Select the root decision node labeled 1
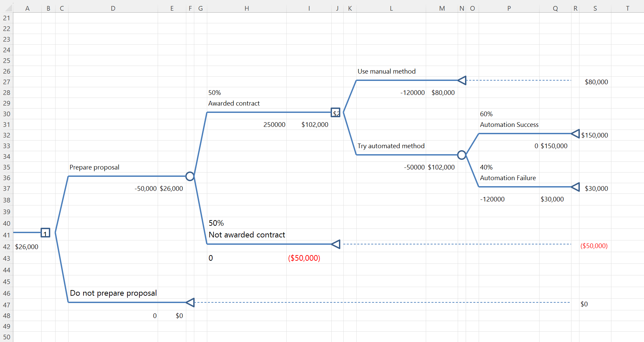 click(x=45, y=232)
